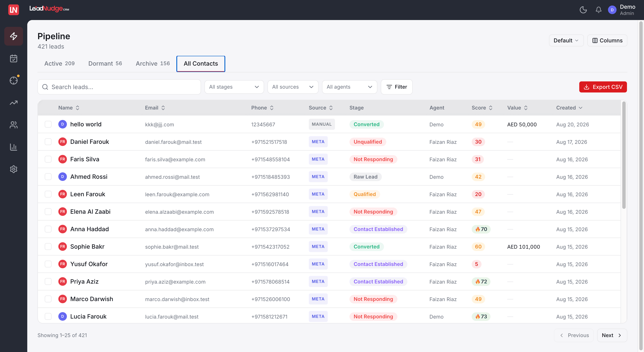Open the Filter button

pos(397,87)
